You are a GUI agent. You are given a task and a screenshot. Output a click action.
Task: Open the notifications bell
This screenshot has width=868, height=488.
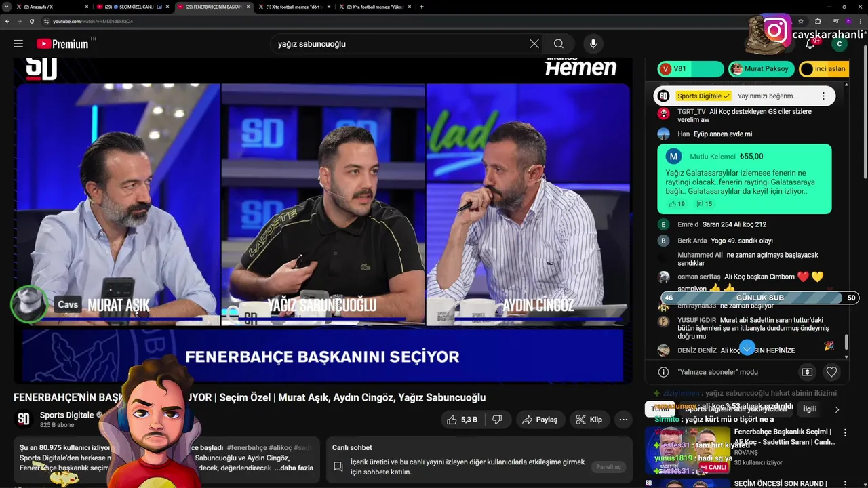pos(810,43)
